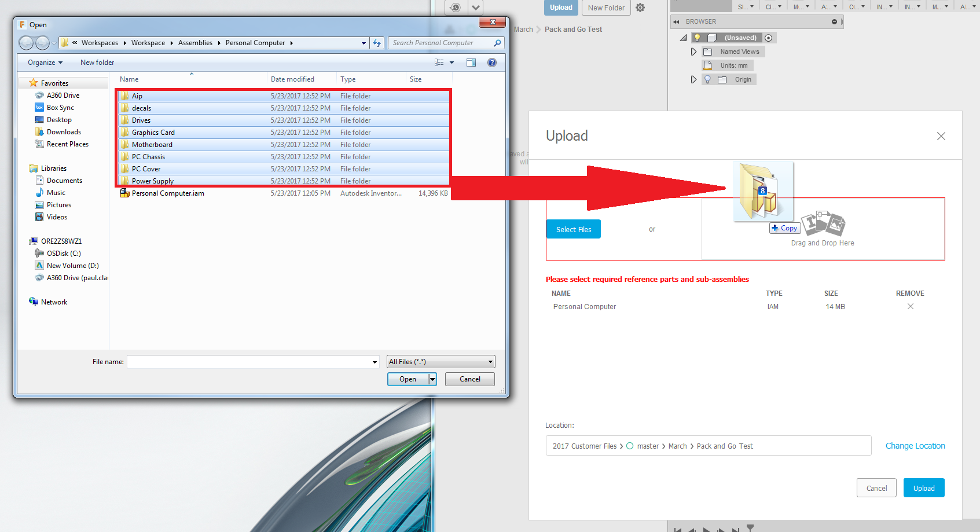Screen dimensions: 980x532
Task: Open Box Sync in Favorites
Action: (54, 108)
